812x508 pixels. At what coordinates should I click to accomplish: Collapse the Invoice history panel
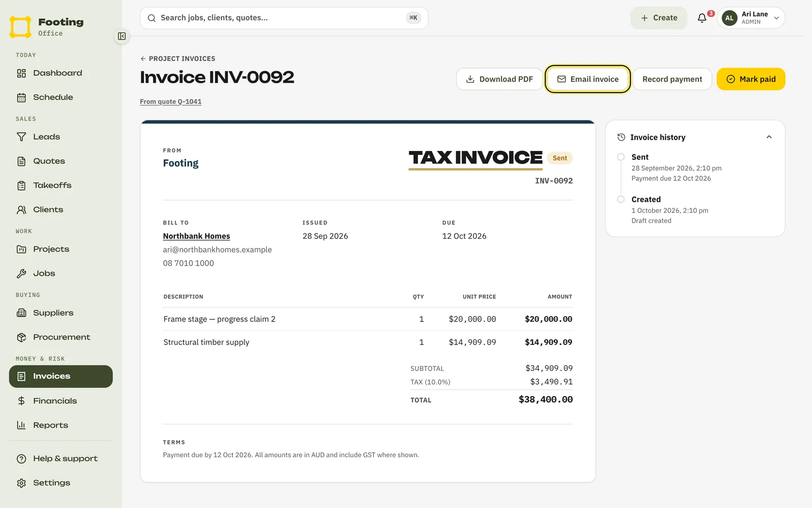click(769, 137)
